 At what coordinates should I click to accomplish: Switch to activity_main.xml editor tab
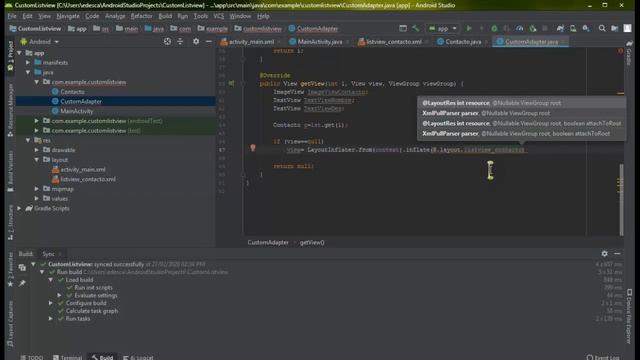point(251,42)
